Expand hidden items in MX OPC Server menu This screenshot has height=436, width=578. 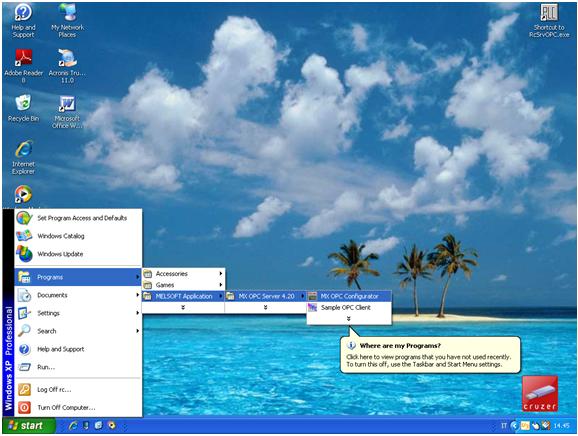265,307
